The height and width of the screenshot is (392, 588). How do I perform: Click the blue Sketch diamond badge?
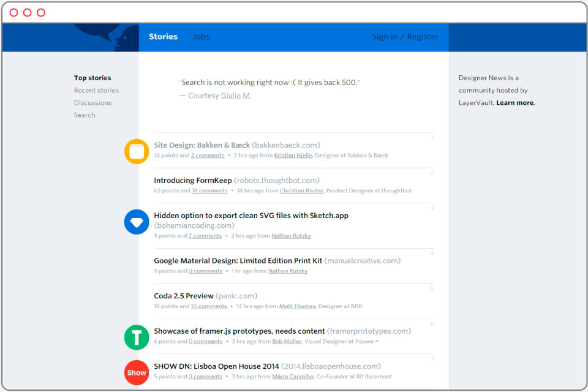(x=137, y=222)
